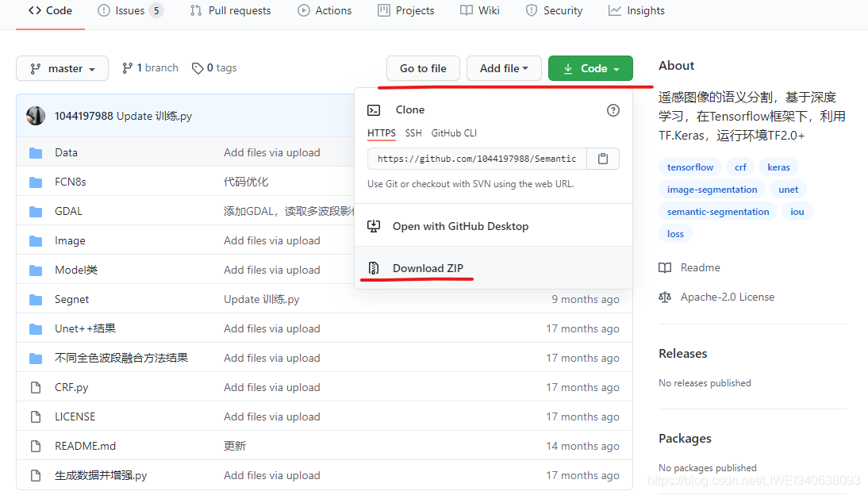Click the tensorflow topic tag
The image size is (868, 495).
690,167
